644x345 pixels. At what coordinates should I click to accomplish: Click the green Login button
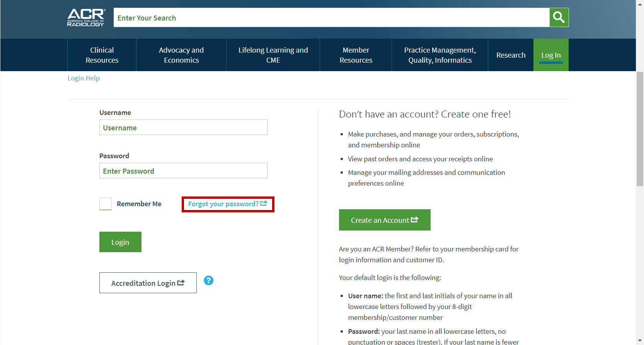point(120,242)
